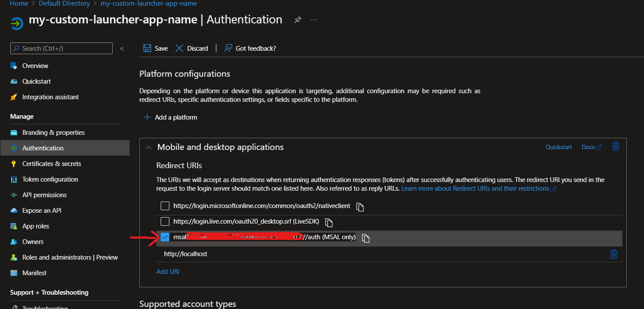Screen dimensions: 644x309
Task: Open the Got feedback? panel
Action: 250,49
